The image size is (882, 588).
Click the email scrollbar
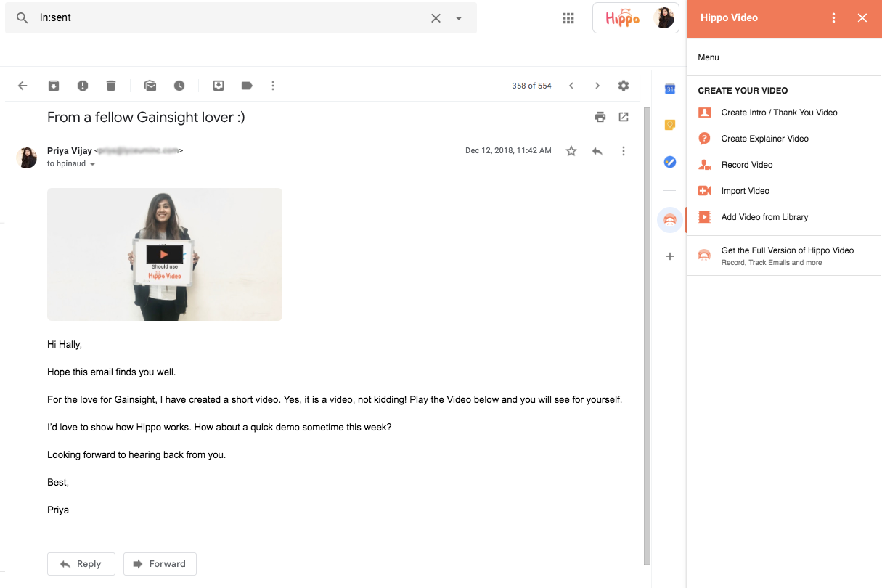tap(647, 334)
